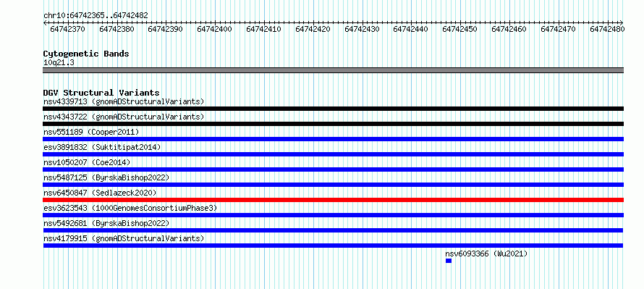Click the nsv4339713 gnomADStructuralVariants label

point(124,101)
